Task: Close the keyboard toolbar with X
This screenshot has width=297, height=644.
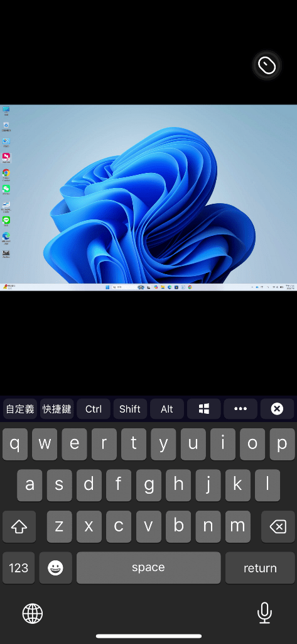Action: [278, 409]
